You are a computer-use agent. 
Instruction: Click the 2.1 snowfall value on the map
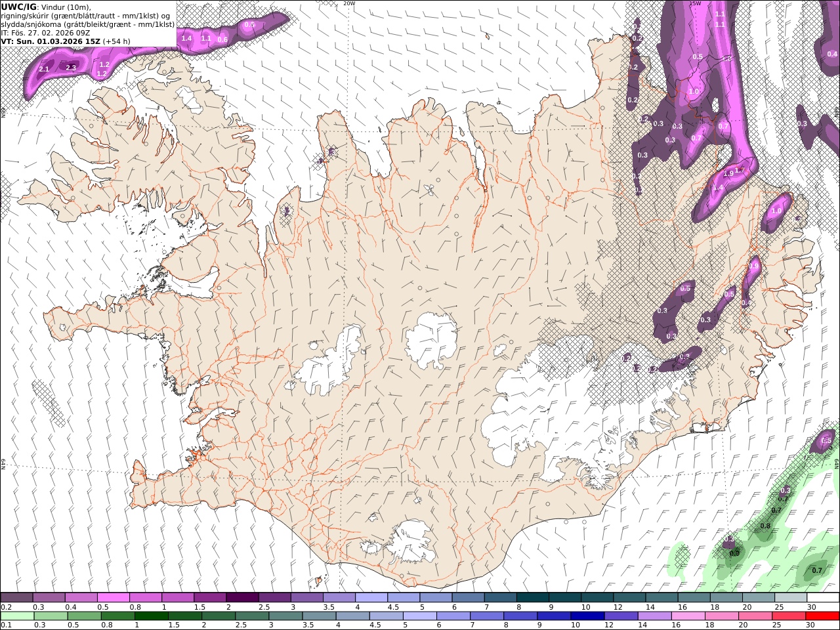[45, 69]
